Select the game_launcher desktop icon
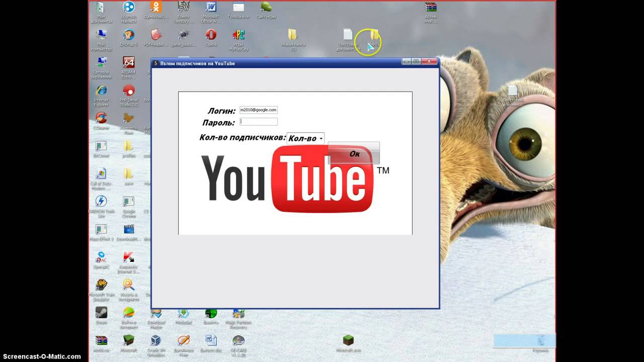 [184, 38]
